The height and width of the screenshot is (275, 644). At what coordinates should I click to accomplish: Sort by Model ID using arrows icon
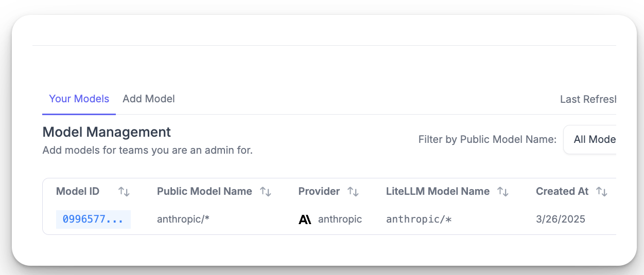[x=124, y=192]
